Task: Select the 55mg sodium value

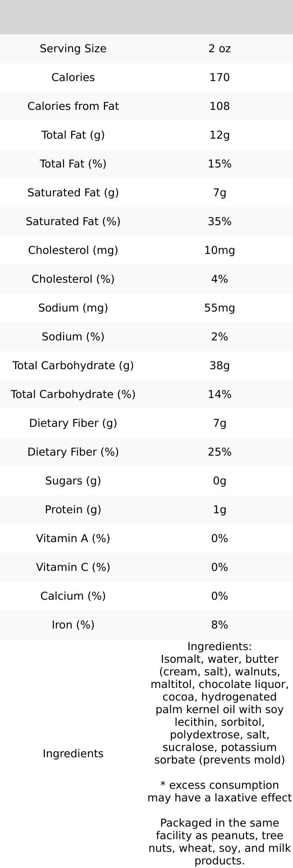Action: [x=220, y=308]
